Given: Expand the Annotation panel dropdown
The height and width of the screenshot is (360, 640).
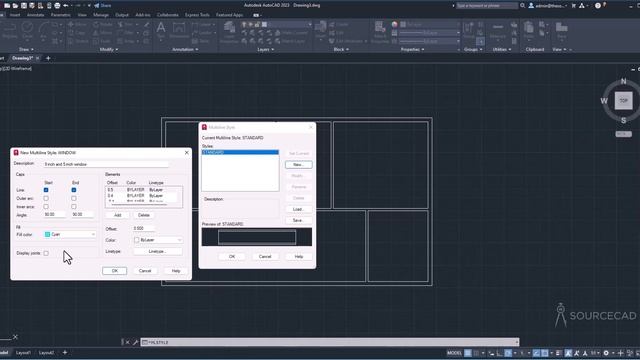Looking at the screenshot, I should pos(185,49).
